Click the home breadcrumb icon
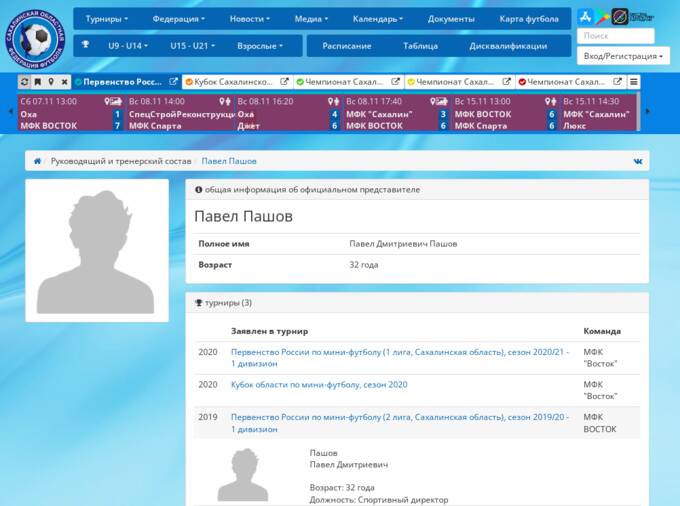Image resolution: width=680 pixels, height=506 pixels. click(x=37, y=161)
